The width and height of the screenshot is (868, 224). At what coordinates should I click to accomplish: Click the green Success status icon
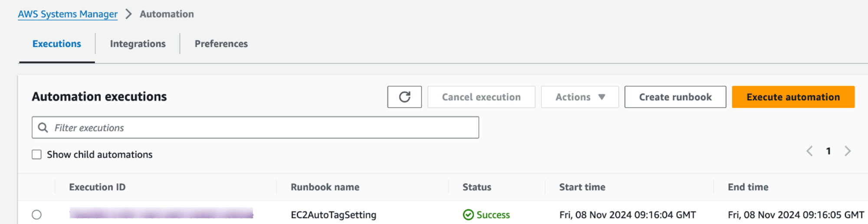(468, 215)
